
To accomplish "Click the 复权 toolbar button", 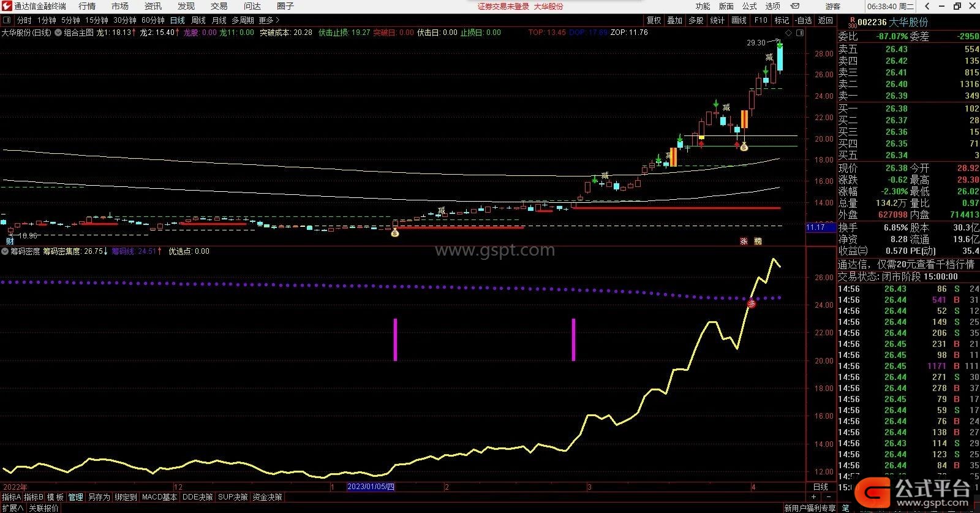I will [654, 20].
